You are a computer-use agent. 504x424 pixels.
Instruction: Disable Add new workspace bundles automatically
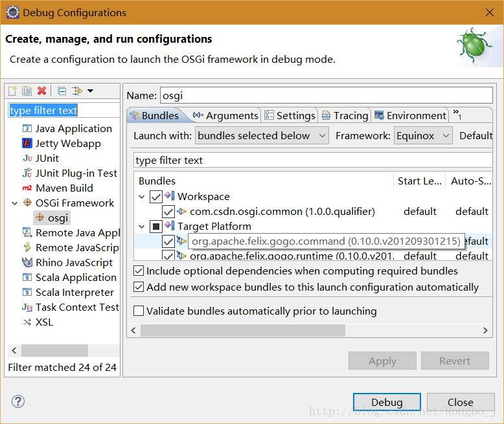(139, 286)
